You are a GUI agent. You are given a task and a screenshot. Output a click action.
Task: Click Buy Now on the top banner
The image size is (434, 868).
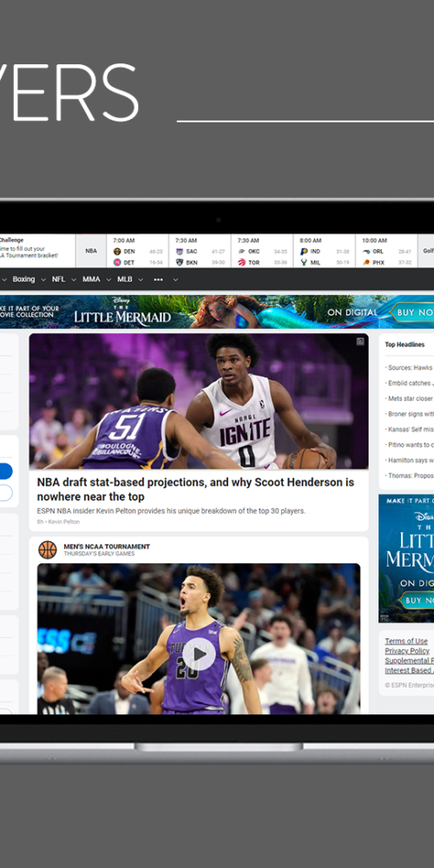pyautogui.click(x=411, y=312)
